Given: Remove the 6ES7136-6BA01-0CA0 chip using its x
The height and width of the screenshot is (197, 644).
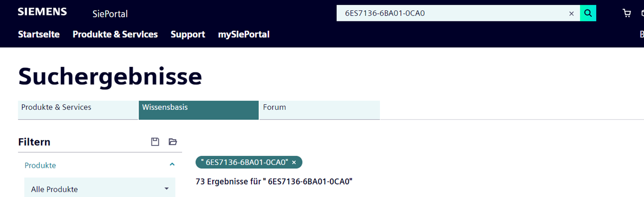Looking at the screenshot, I should point(294,163).
